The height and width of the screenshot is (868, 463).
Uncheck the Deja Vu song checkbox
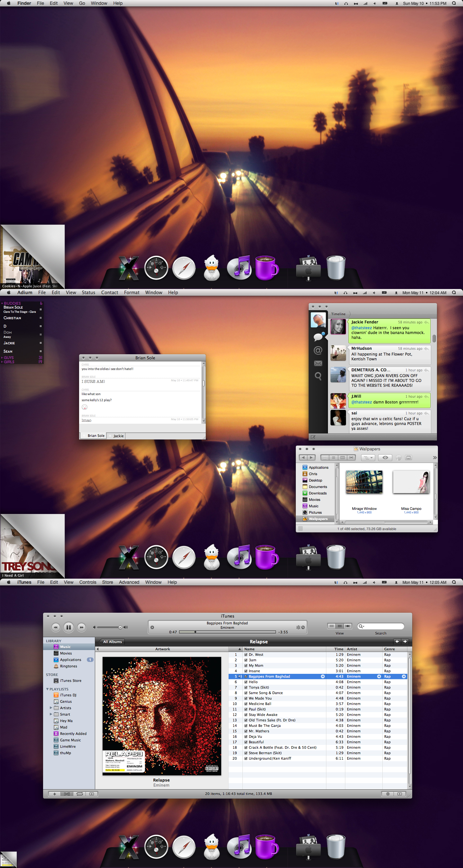(x=246, y=737)
